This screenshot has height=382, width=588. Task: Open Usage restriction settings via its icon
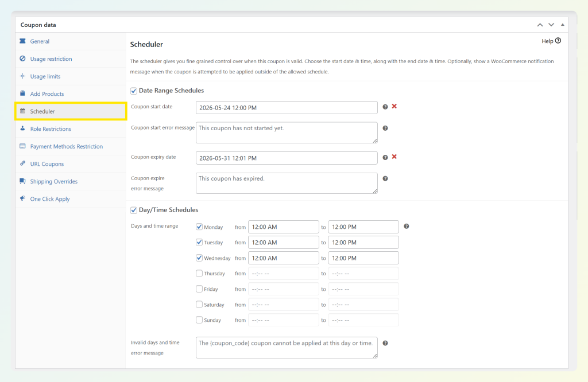click(x=23, y=59)
